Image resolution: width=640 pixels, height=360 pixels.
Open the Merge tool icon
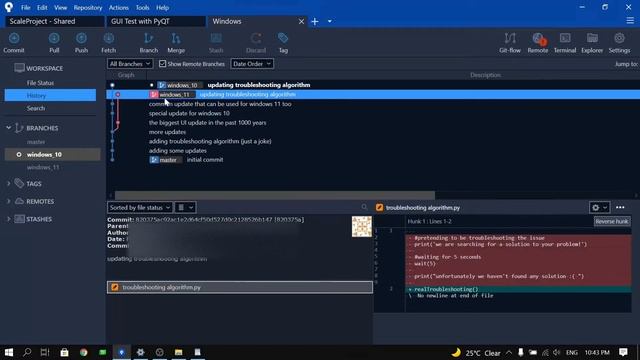(x=176, y=42)
